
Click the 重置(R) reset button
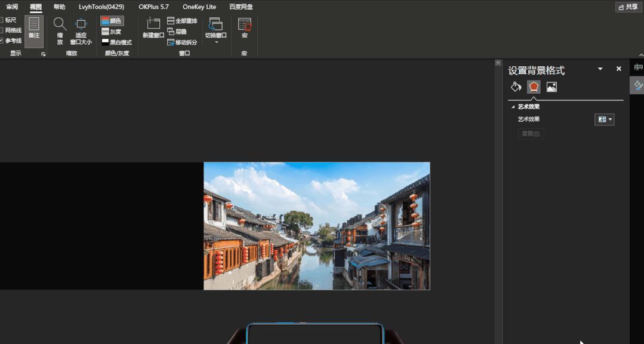[531, 133]
